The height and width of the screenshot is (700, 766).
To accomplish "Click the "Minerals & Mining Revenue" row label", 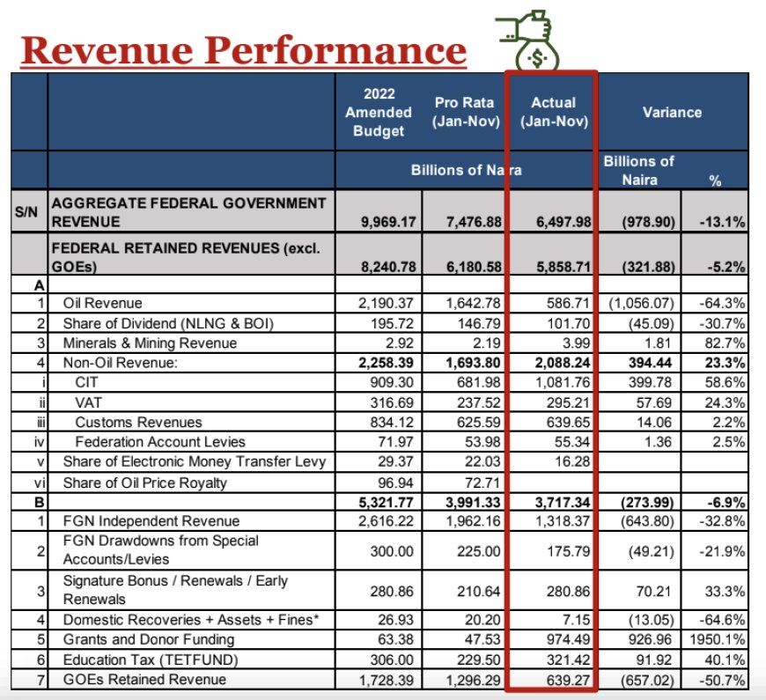I will (x=150, y=343).
